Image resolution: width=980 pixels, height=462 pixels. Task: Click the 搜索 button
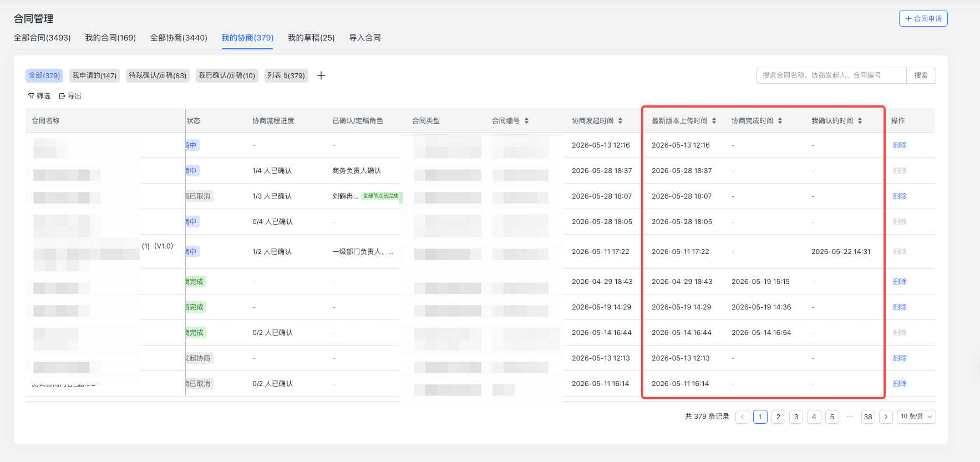(921, 75)
